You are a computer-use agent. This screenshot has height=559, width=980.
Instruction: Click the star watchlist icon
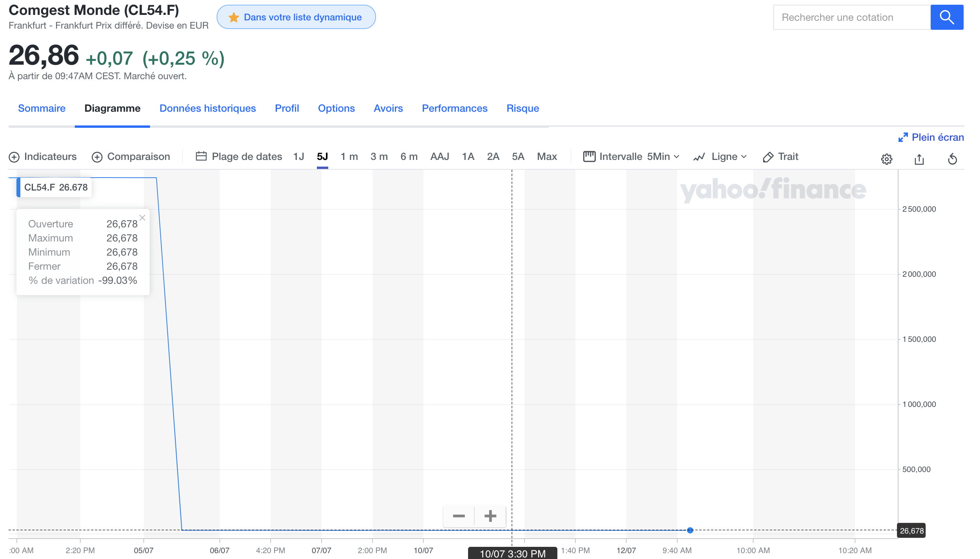click(x=234, y=17)
